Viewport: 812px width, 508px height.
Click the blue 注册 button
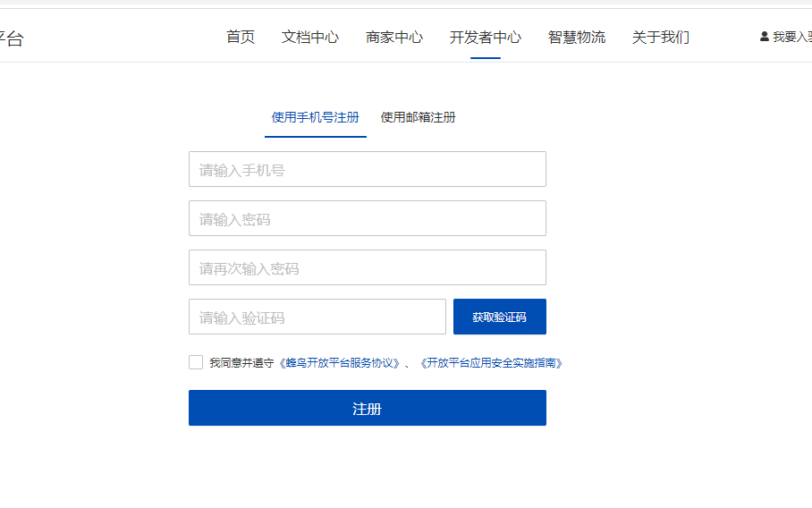[368, 408]
